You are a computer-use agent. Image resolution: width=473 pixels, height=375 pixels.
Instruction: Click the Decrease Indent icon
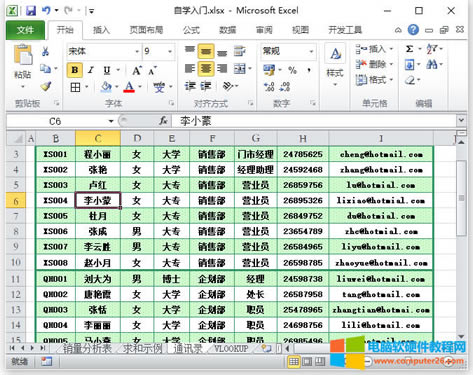click(190, 86)
